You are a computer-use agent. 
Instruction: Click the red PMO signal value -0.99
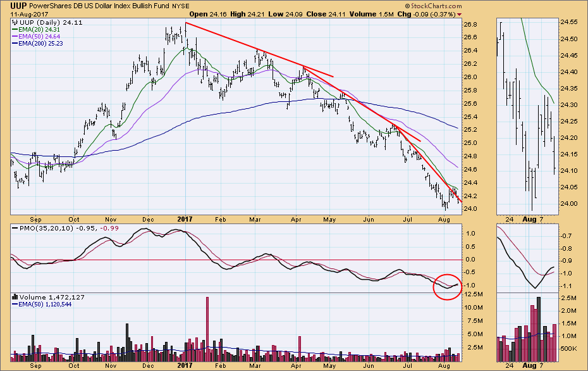(109, 229)
